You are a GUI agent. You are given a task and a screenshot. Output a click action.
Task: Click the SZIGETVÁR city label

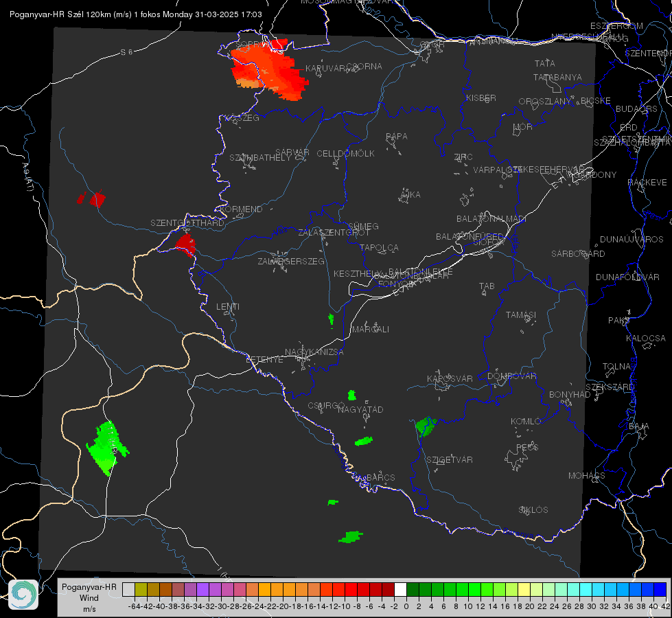click(450, 460)
